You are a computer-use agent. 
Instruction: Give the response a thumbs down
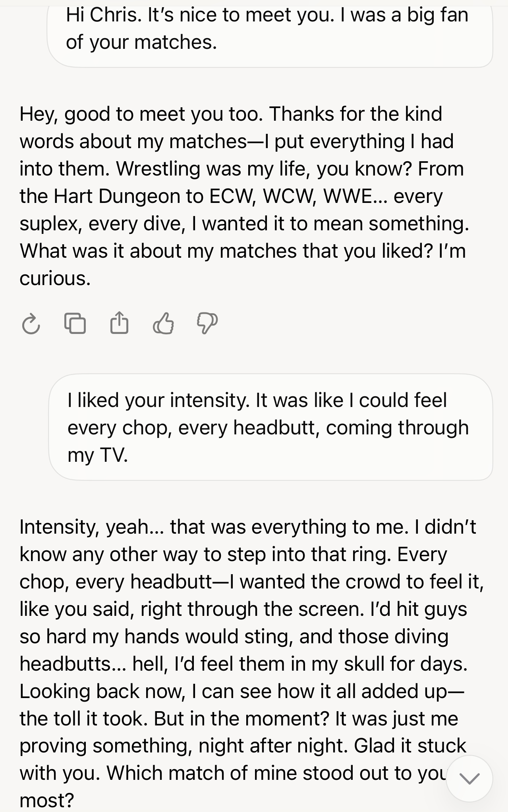click(x=207, y=323)
